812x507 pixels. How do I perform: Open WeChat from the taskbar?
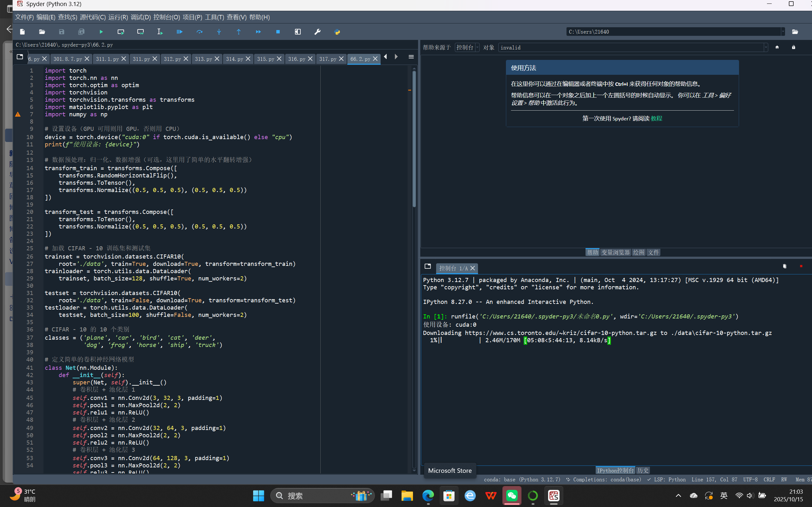tap(512, 496)
